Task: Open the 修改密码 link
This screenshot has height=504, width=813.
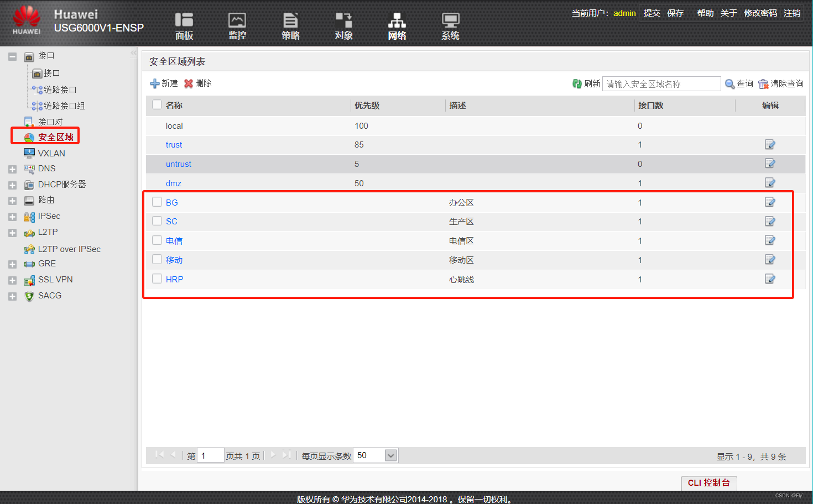Action: point(760,13)
